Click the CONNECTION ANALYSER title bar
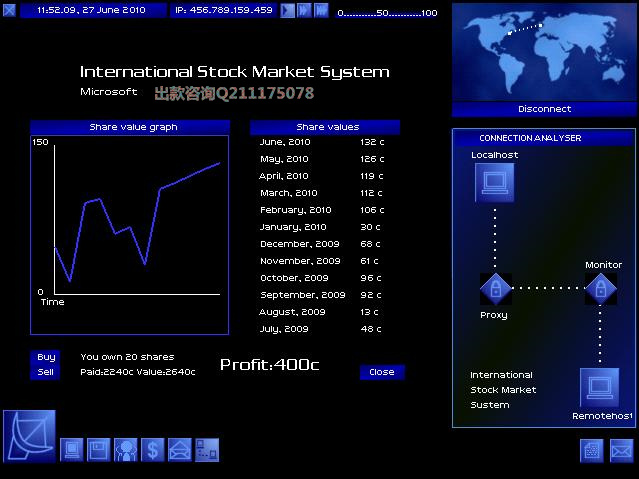639x479 pixels. click(544, 138)
